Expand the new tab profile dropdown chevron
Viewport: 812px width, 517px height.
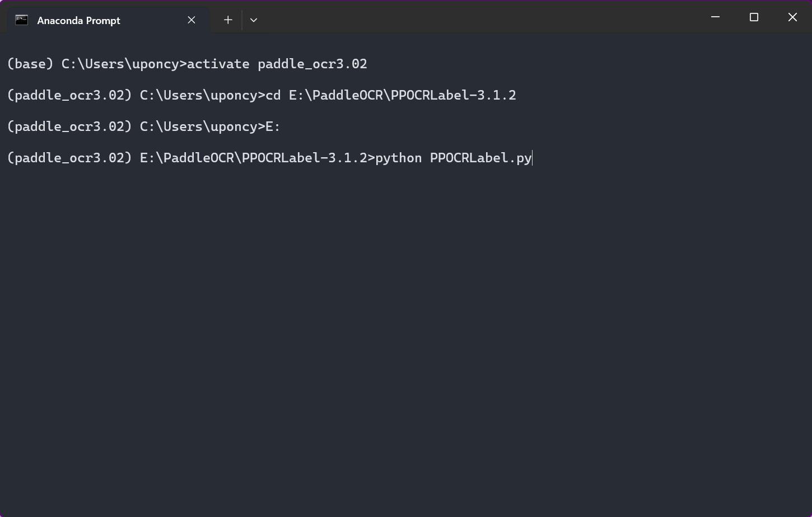(x=254, y=20)
